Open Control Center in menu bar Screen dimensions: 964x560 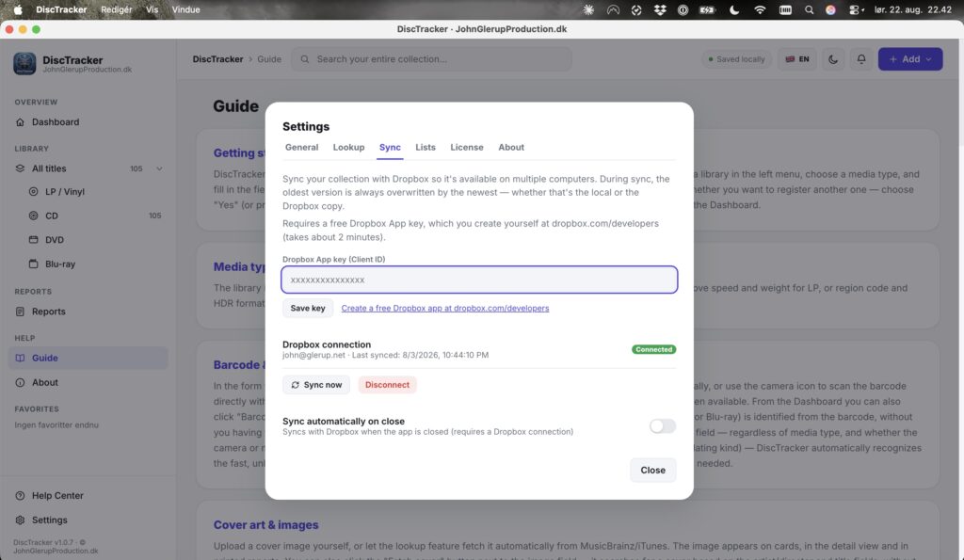pos(856,9)
